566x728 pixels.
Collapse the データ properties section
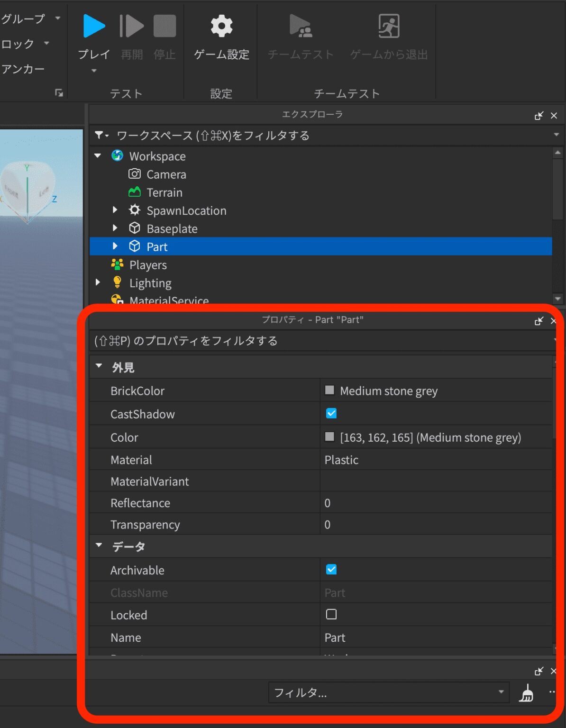click(99, 546)
